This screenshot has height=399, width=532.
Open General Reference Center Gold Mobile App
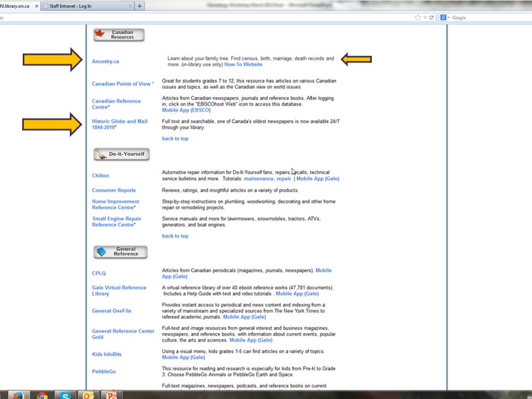pos(250,340)
